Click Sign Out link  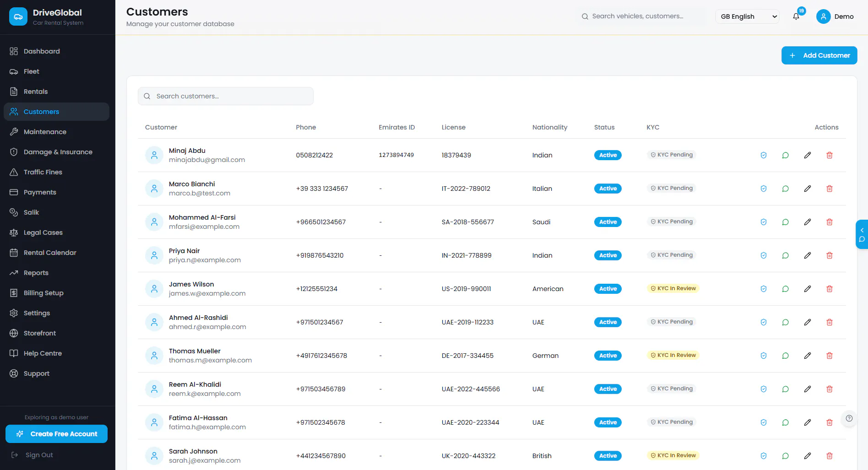32,455
